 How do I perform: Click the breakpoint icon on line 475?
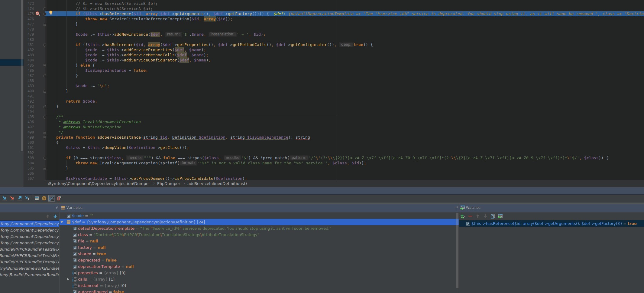click(38, 14)
